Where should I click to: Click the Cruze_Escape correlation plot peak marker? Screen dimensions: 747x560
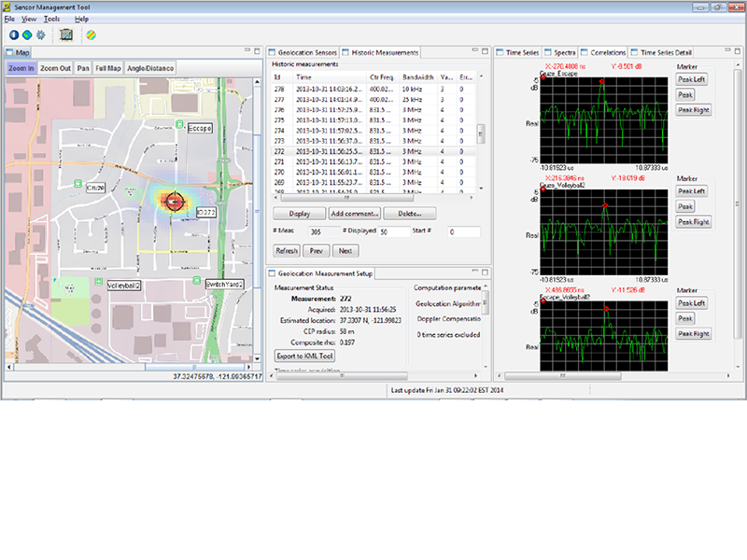pos(601,82)
